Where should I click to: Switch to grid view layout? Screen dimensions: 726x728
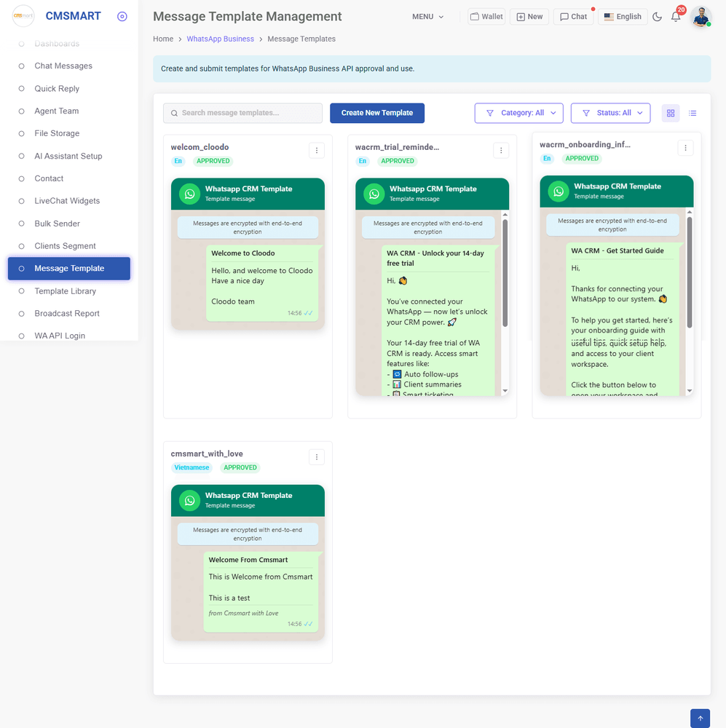[x=671, y=113]
